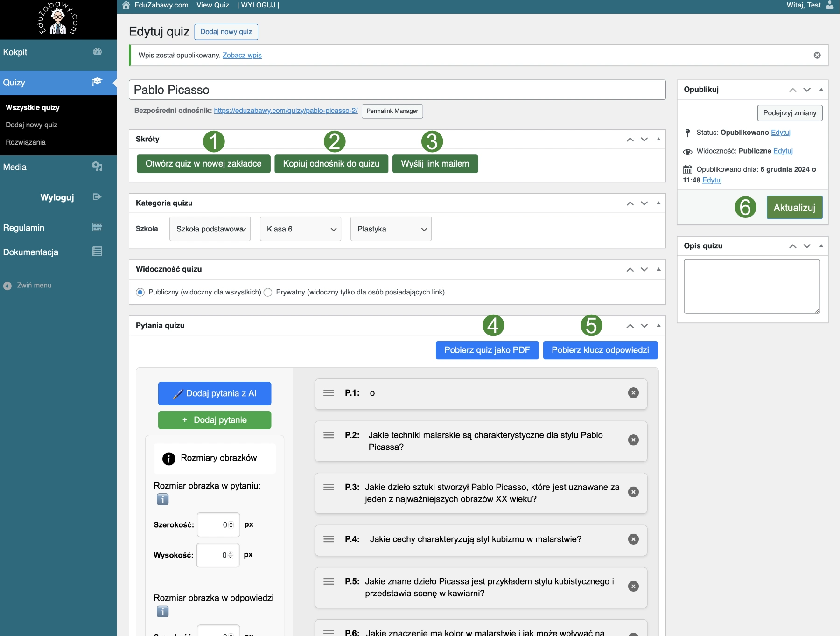The image size is (840, 636).
Task: Click the Opis quizu text area
Action: (751, 286)
